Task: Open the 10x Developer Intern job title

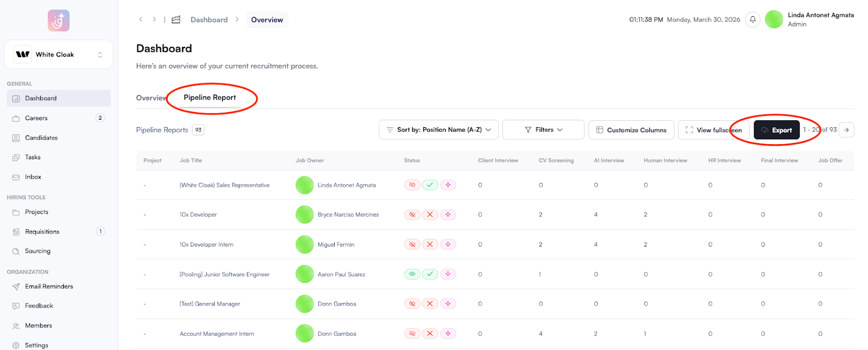Action: (x=207, y=244)
